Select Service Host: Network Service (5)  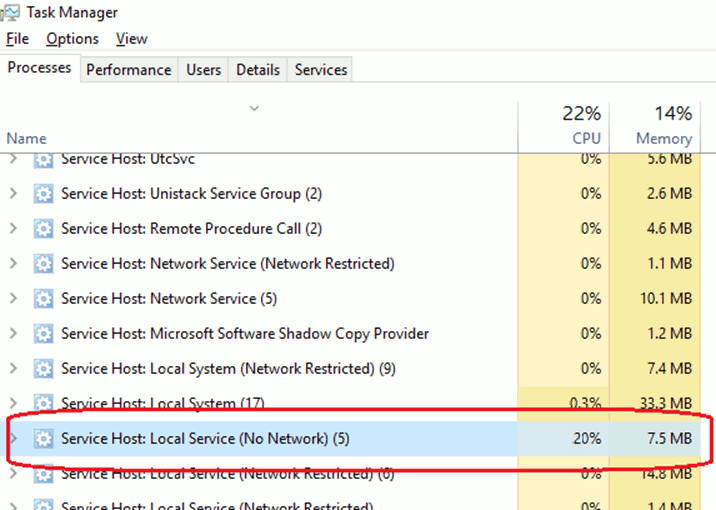(x=169, y=299)
